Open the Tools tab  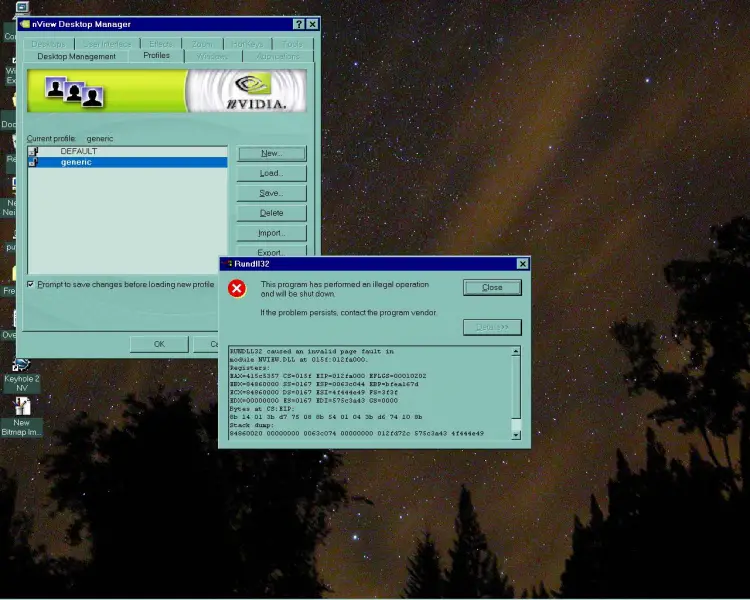(292, 44)
